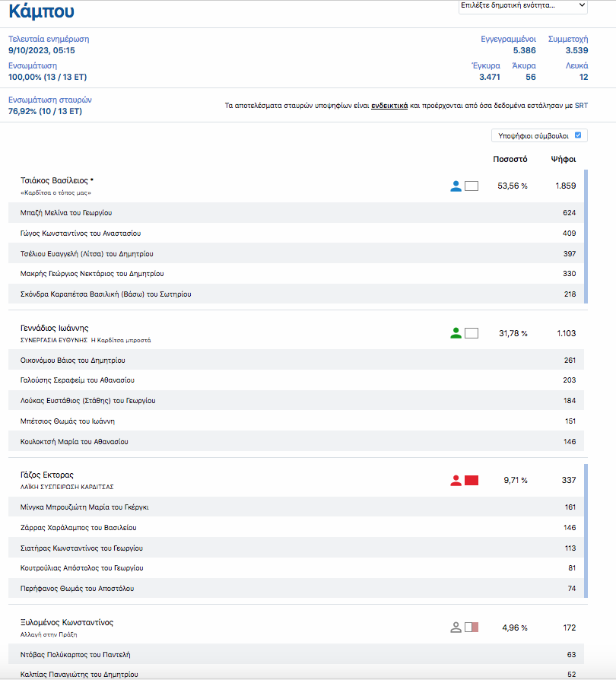Select the Ποσοστό column header
Screen dimensions: 616x680
click(x=510, y=160)
